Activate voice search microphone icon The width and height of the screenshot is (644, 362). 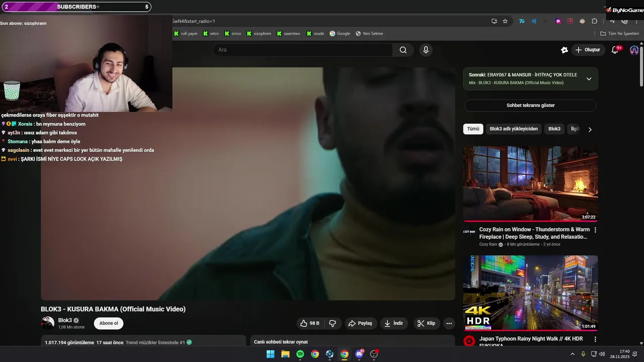(426, 50)
